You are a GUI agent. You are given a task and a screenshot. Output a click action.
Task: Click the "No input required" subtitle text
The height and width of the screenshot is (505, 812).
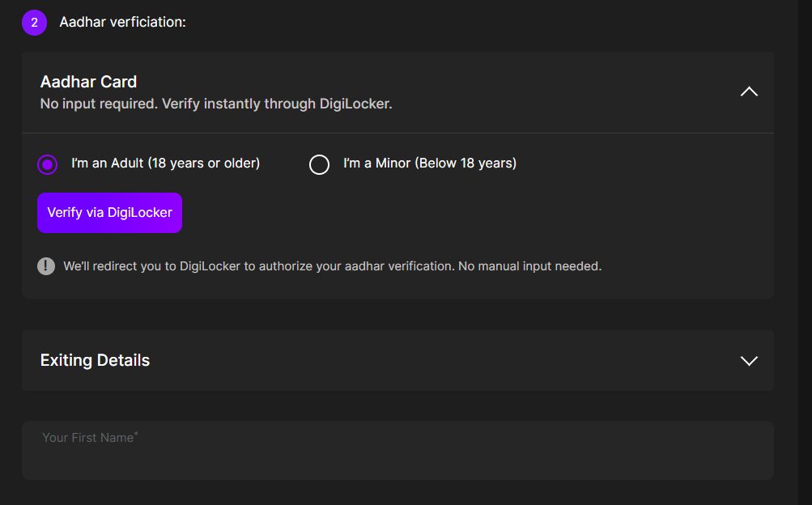point(215,104)
